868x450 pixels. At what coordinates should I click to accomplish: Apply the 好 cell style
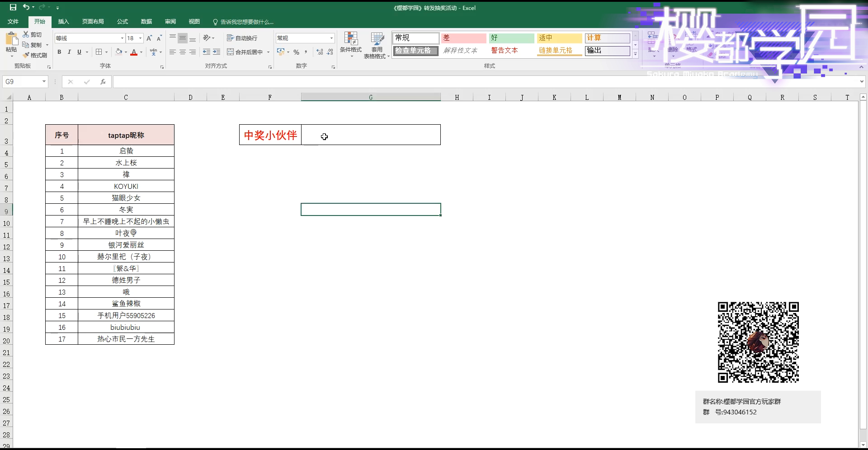point(511,38)
